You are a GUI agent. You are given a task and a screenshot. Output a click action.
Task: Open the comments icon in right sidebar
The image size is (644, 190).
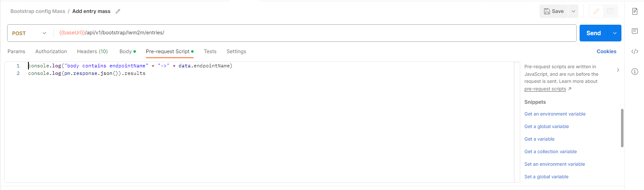[x=634, y=31]
